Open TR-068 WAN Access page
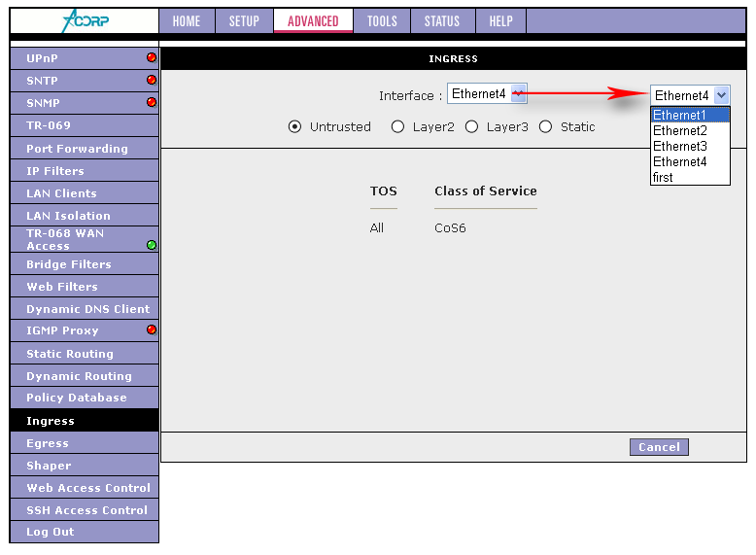The width and height of the screenshot is (756, 555). pos(85,239)
